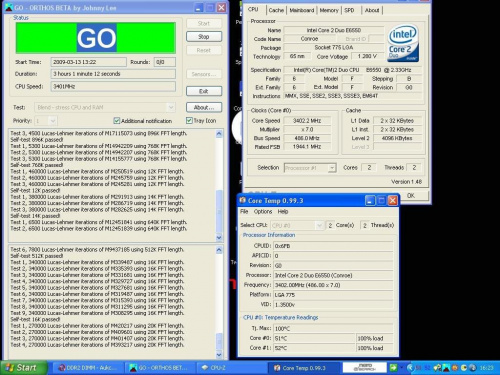Select the SPD tab in CPU-Z
Screen dimensions: 500x375
click(x=349, y=10)
